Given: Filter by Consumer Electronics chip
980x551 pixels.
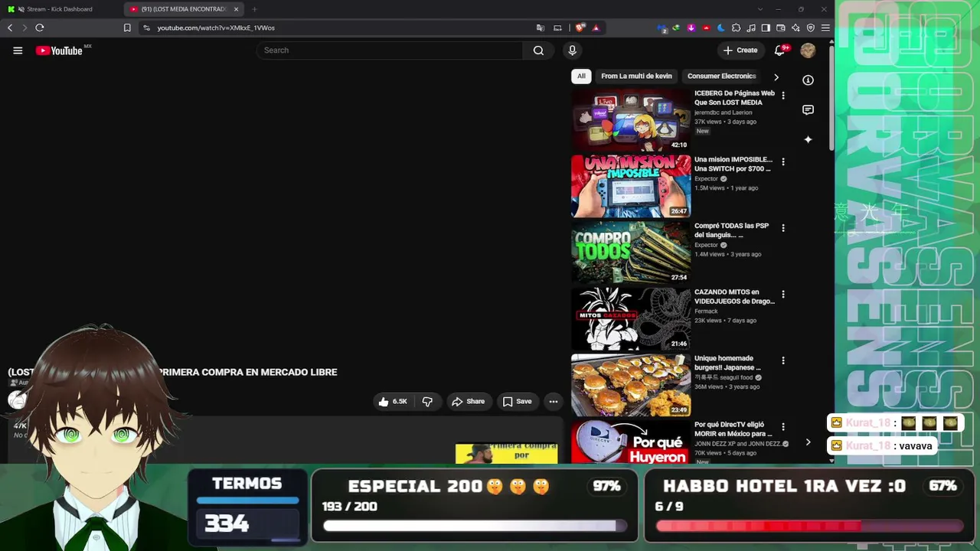Looking at the screenshot, I should (x=721, y=77).
